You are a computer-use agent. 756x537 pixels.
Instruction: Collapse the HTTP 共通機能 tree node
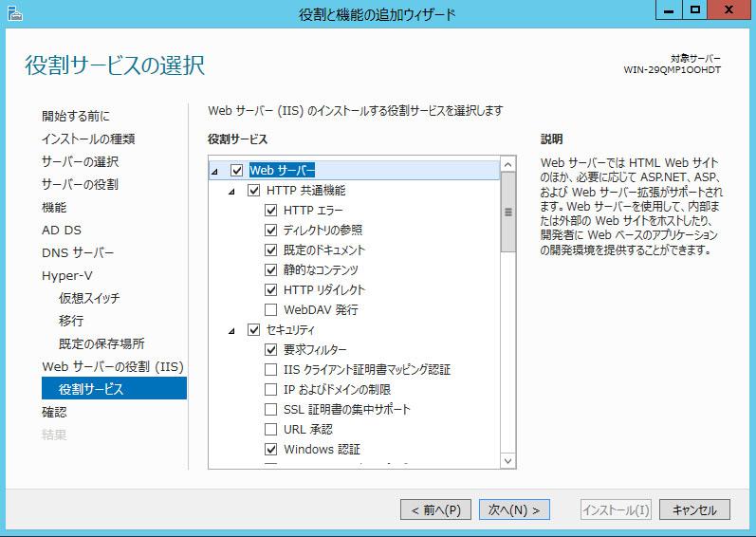231,192
